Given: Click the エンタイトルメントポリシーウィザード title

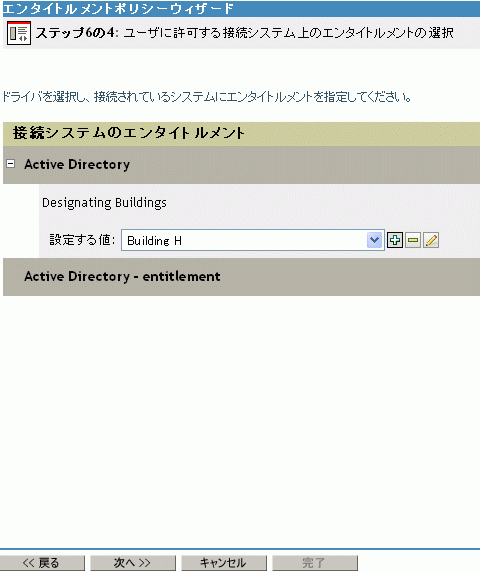Looking at the screenshot, I should tap(118, 8).
